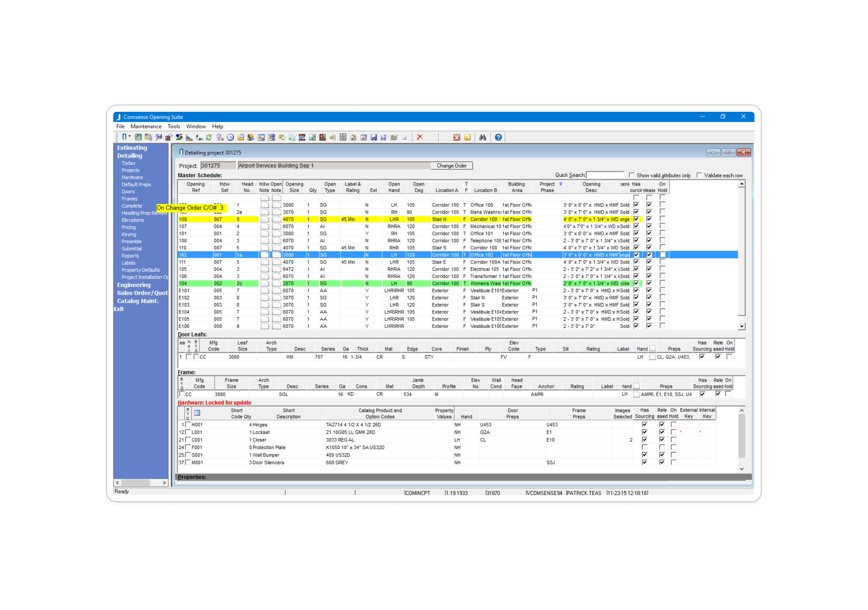Click the red X delete toolbar icon
This screenshot has height=610, width=868.
(420, 137)
